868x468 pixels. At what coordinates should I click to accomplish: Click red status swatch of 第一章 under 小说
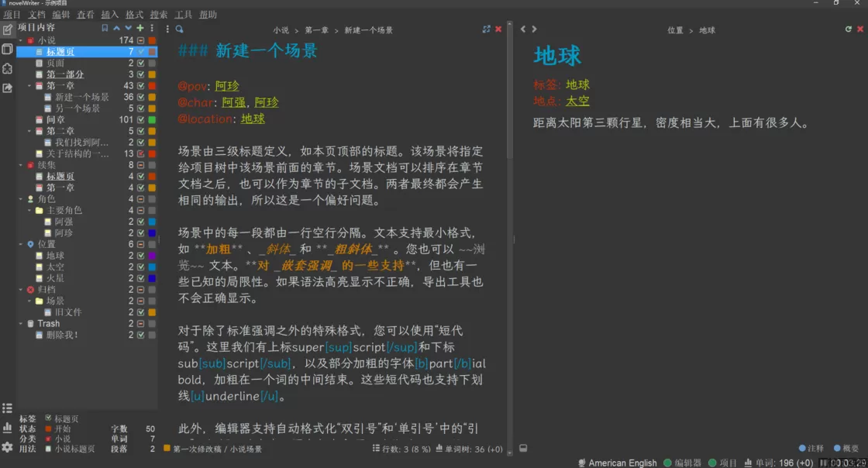152,86
